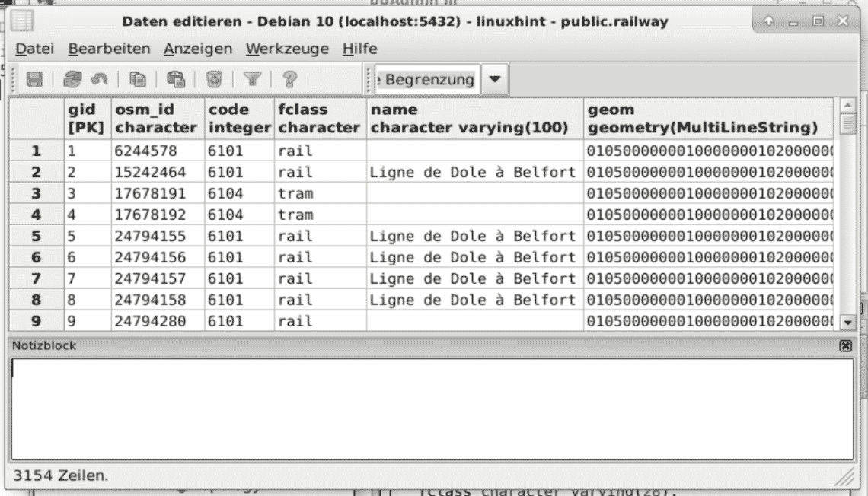Viewport: 868px width, 496px height.
Task: Click code cell 6101 in row 9
Action: [239, 321]
